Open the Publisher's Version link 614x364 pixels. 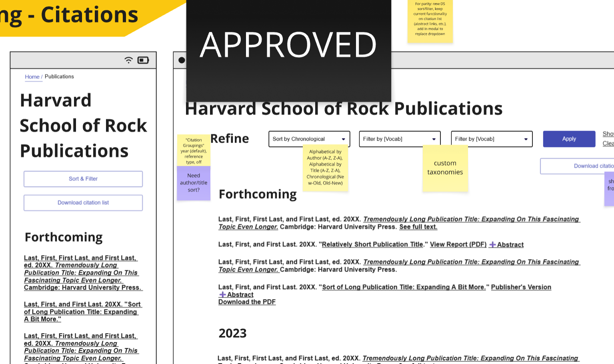click(521, 287)
